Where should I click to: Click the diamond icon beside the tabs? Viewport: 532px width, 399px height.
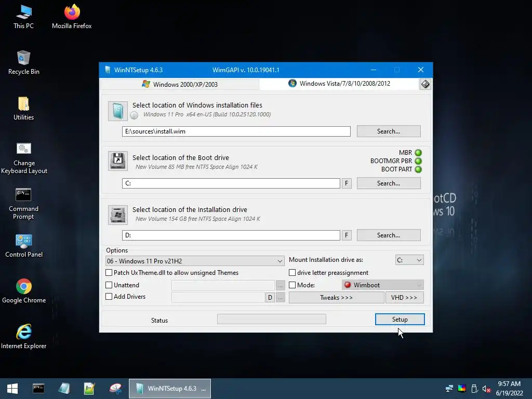click(425, 84)
